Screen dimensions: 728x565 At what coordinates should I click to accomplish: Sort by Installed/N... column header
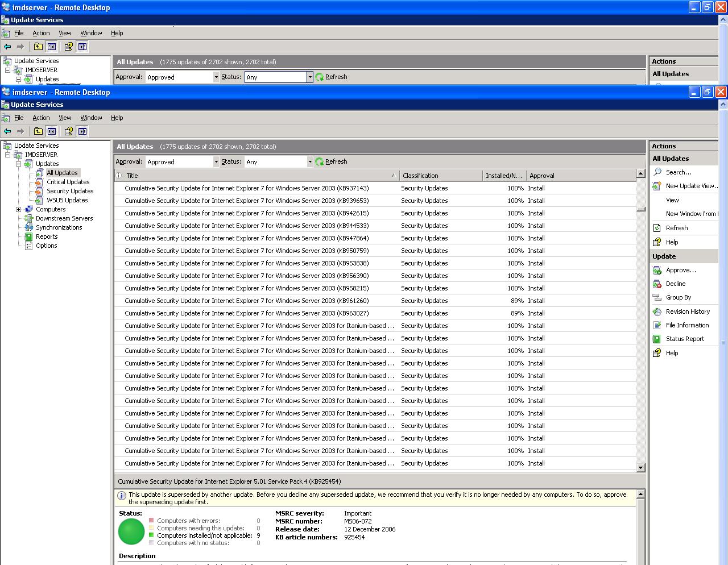(504, 176)
